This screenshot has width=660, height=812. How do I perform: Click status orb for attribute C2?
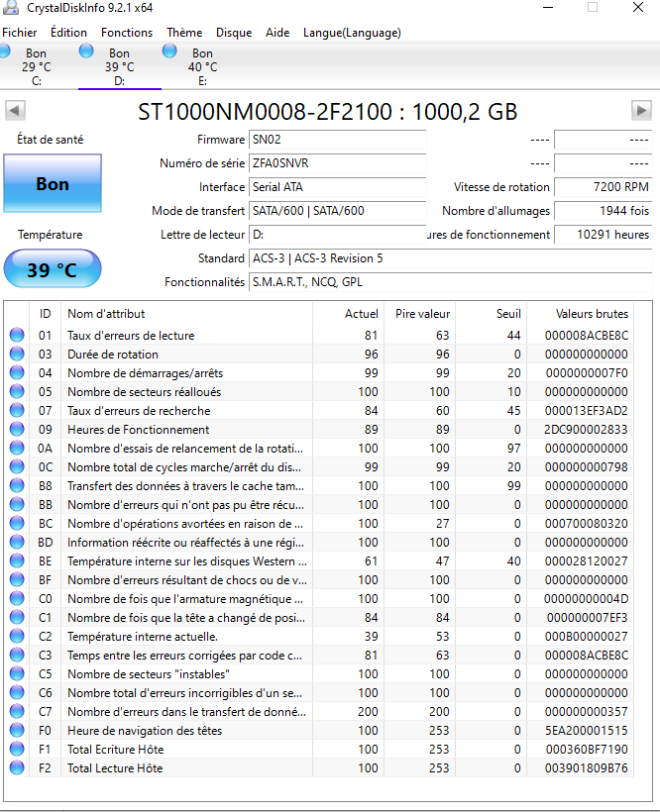tap(17, 636)
